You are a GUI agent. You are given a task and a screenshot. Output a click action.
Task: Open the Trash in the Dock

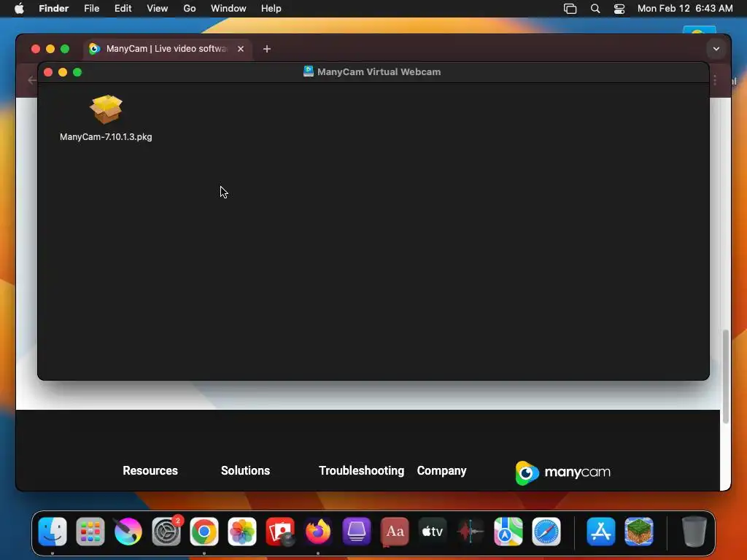pyautogui.click(x=694, y=532)
